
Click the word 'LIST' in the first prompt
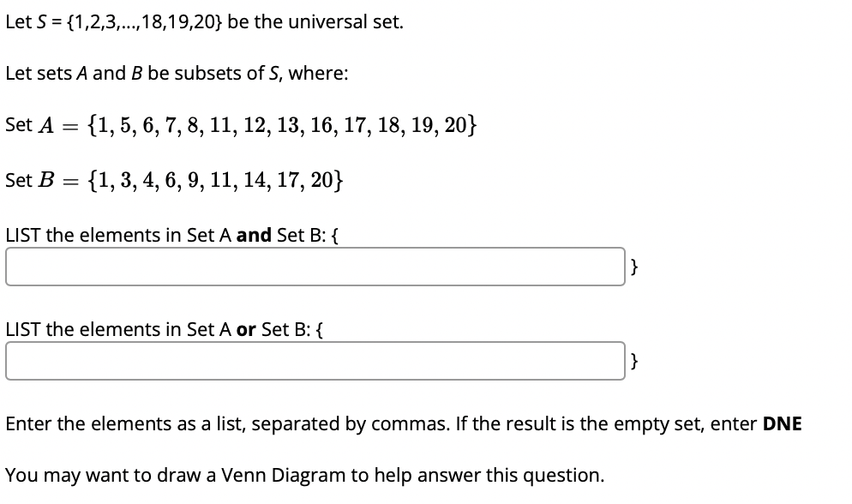[x=22, y=235]
